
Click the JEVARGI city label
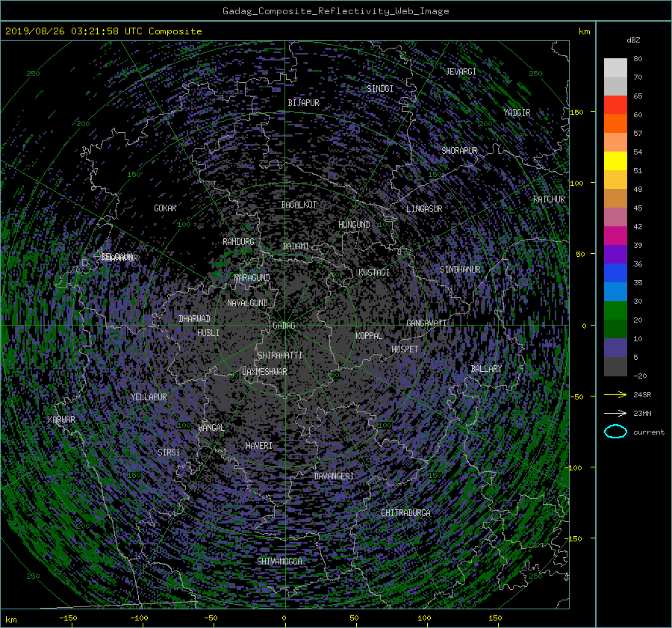(461, 72)
